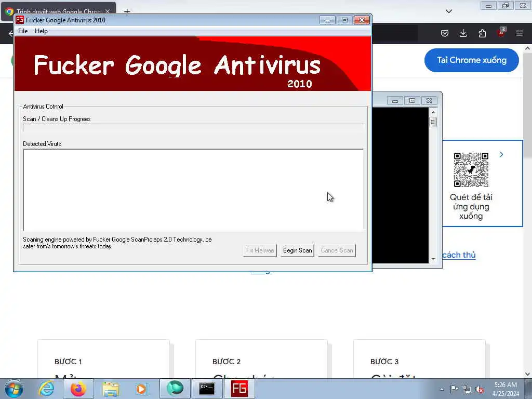Launch Internet Explorer from taskbar
The width and height of the screenshot is (532, 399).
pos(46,389)
